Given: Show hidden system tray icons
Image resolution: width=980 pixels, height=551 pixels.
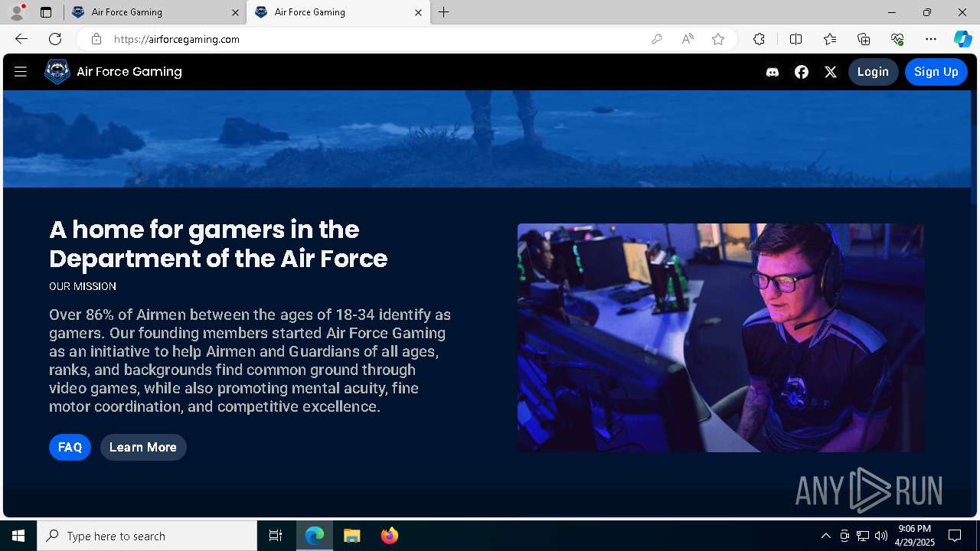Looking at the screenshot, I should coord(825,536).
